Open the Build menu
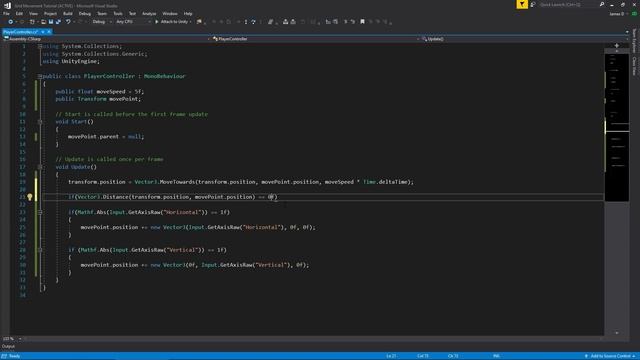The height and width of the screenshot is (360, 640). point(67,14)
